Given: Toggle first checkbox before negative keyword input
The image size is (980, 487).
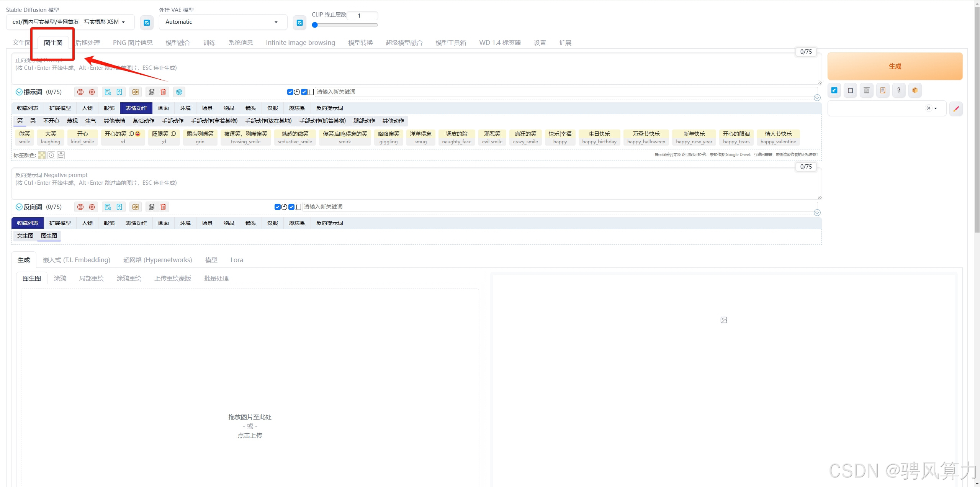Looking at the screenshot, I should point(277,207).
